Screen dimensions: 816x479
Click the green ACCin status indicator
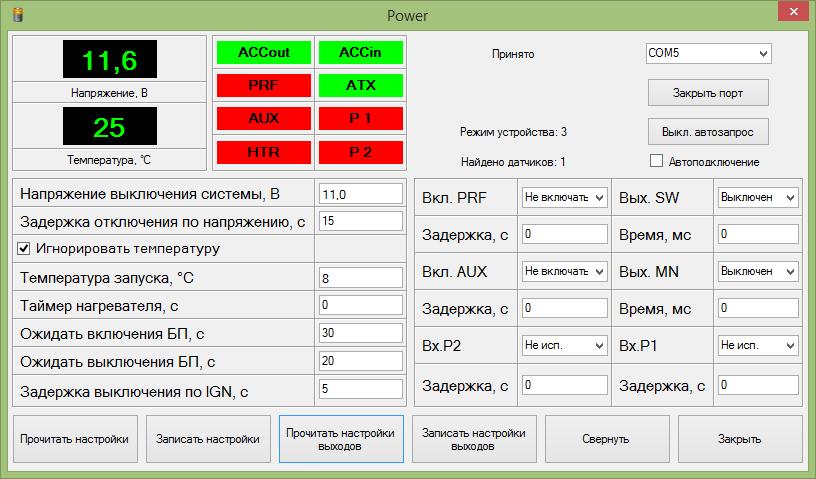click(x=360, y=52)
